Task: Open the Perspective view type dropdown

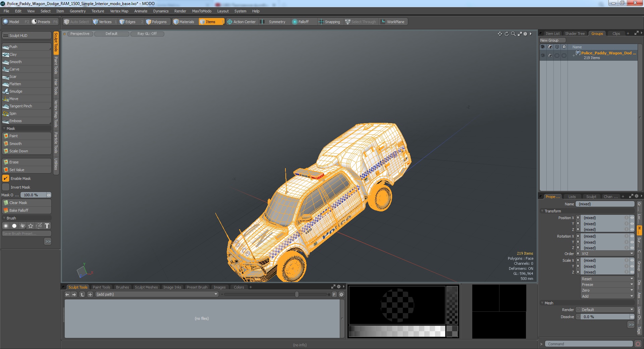Action: click(80, 34)
